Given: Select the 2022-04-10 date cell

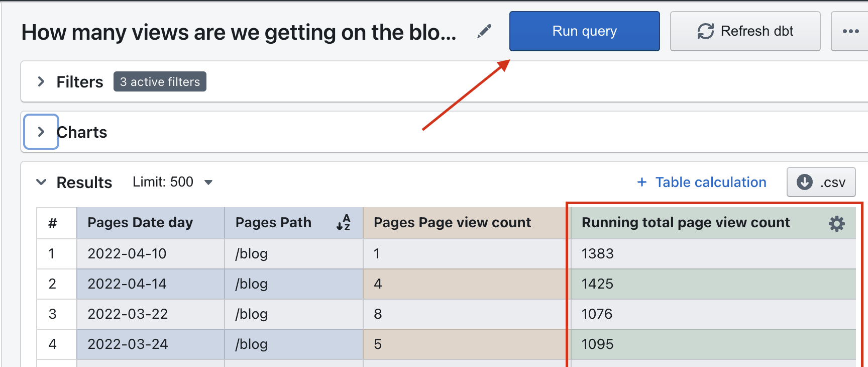Looking at the screenshot, I should click(127, 254).
